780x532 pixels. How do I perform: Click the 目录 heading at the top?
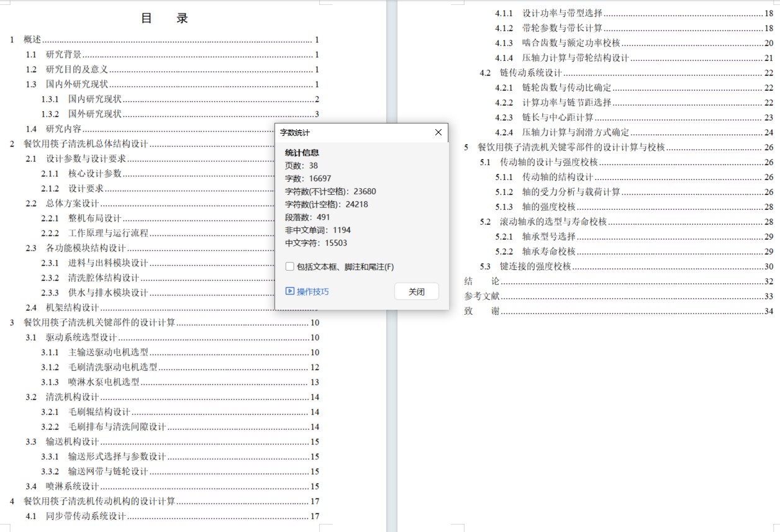[165, 18]
